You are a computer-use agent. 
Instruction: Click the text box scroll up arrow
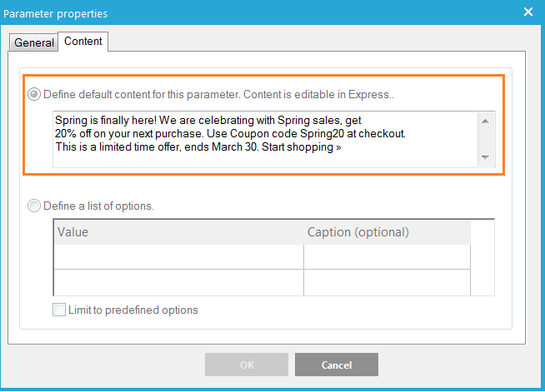pyautogui.click(x=486, y=121)
